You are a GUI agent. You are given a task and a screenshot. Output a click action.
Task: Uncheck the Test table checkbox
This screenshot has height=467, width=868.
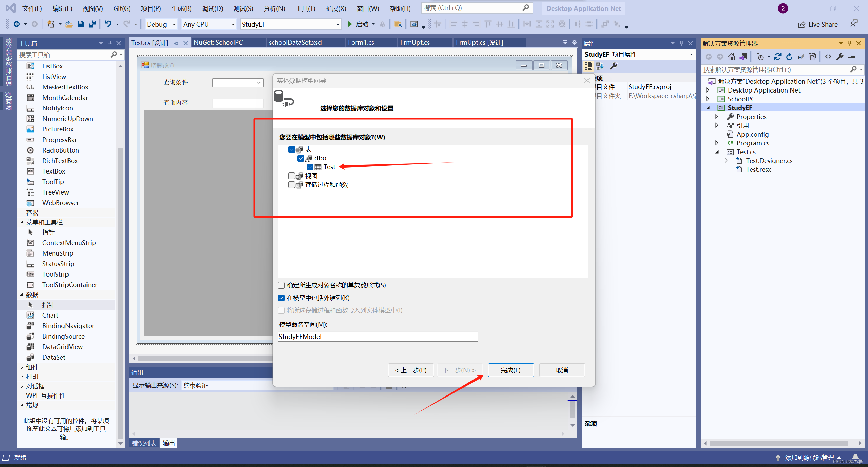[x=310, y=167]
